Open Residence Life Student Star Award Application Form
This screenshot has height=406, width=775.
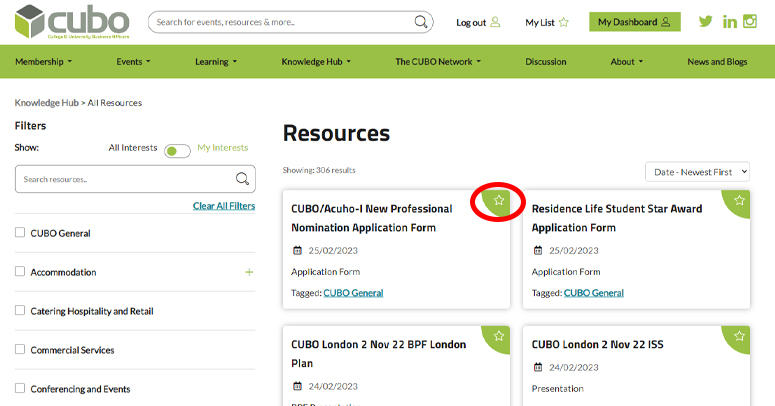click(x=617, y=218)
